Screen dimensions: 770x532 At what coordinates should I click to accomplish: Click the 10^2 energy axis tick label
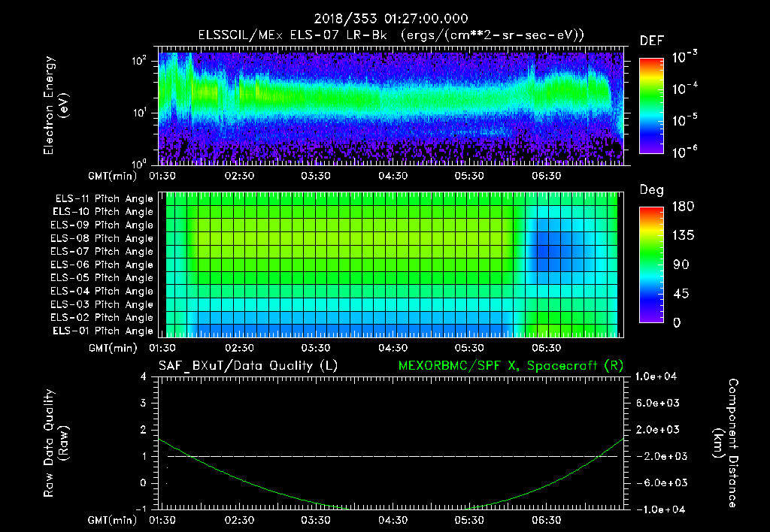[139, 61]
